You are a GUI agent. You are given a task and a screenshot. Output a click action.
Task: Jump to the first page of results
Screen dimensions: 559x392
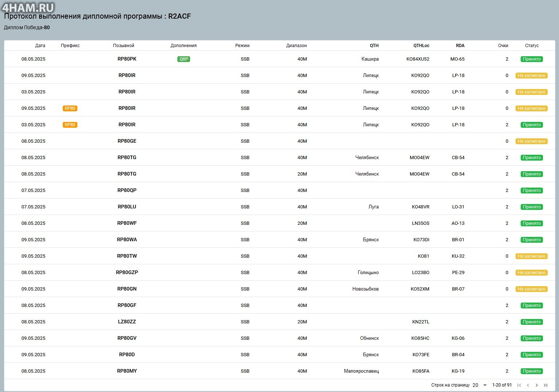[519, 385]
